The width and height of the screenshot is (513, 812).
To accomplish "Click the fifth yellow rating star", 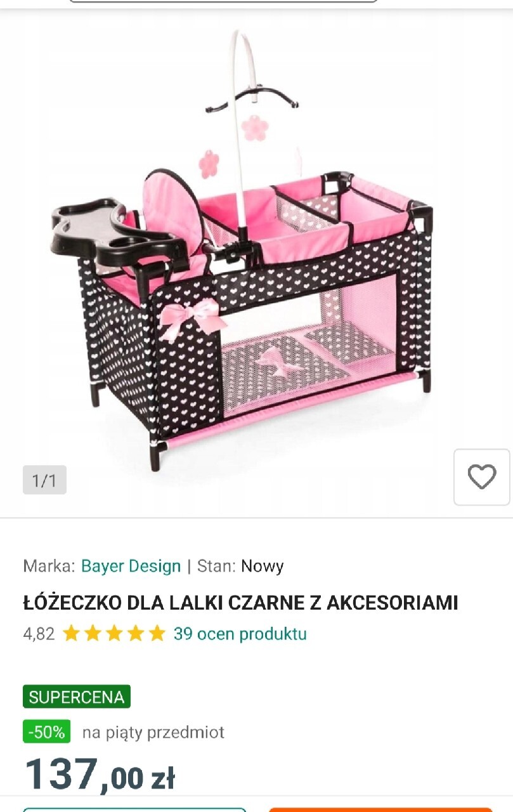I will coord(157,634).
